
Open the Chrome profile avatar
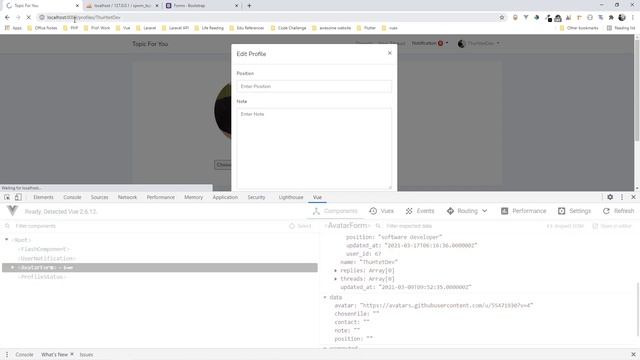[622, 18]
